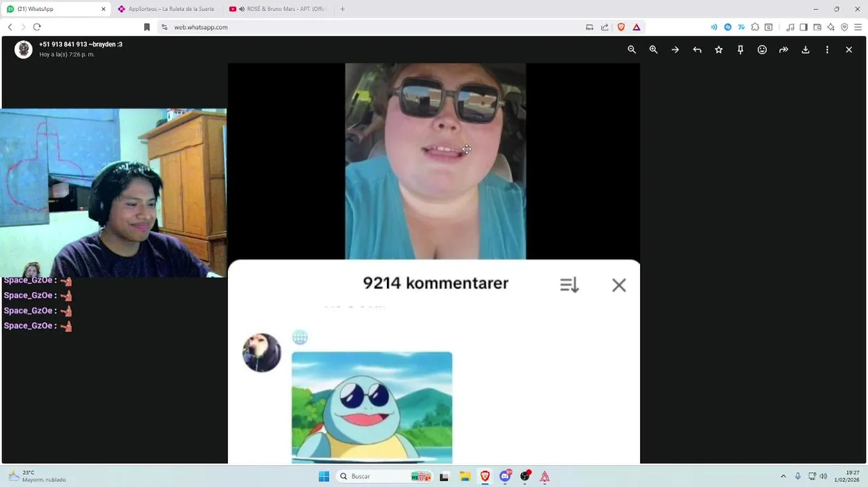Click the blue sound waves extension icon

tap(714, 27)
